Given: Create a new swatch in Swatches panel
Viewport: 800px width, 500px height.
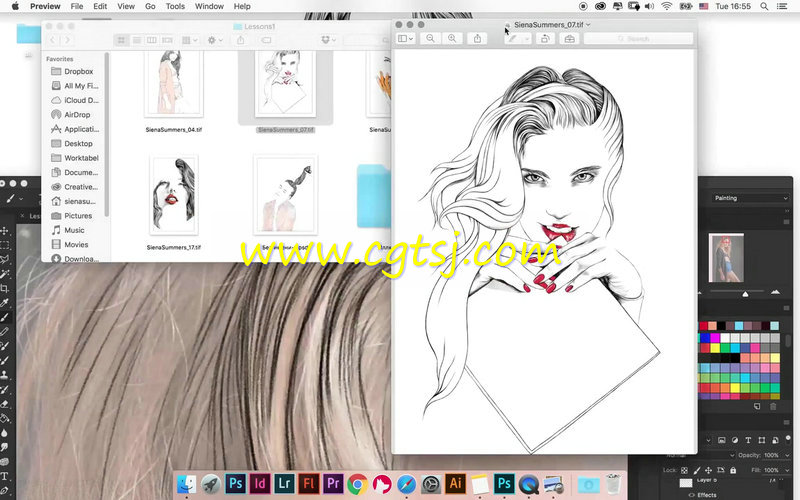Looking at the screenshot, I should 757,406.
